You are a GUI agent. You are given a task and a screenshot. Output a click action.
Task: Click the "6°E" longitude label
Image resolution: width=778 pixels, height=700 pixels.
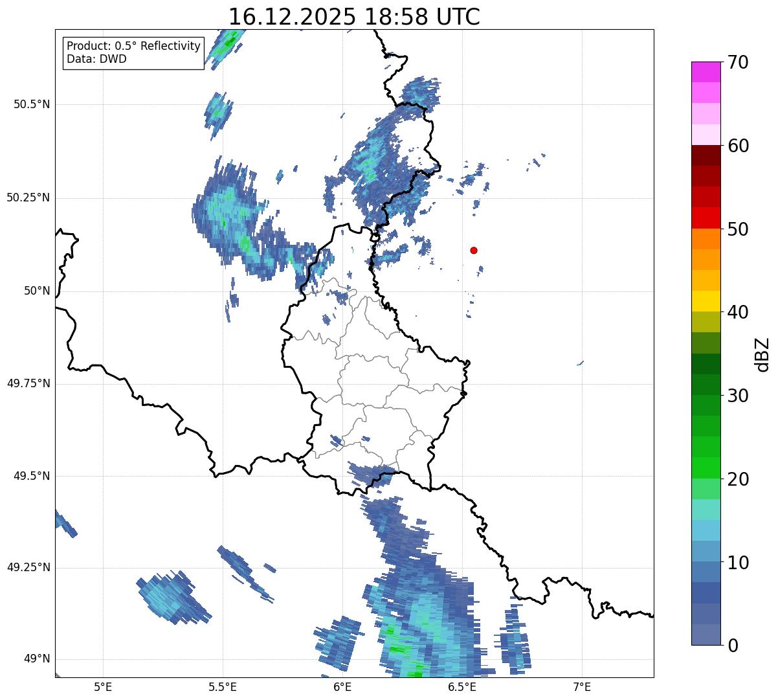[342, 686]
